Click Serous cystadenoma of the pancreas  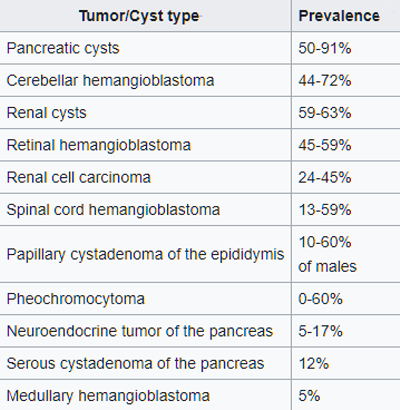(135, 363)
